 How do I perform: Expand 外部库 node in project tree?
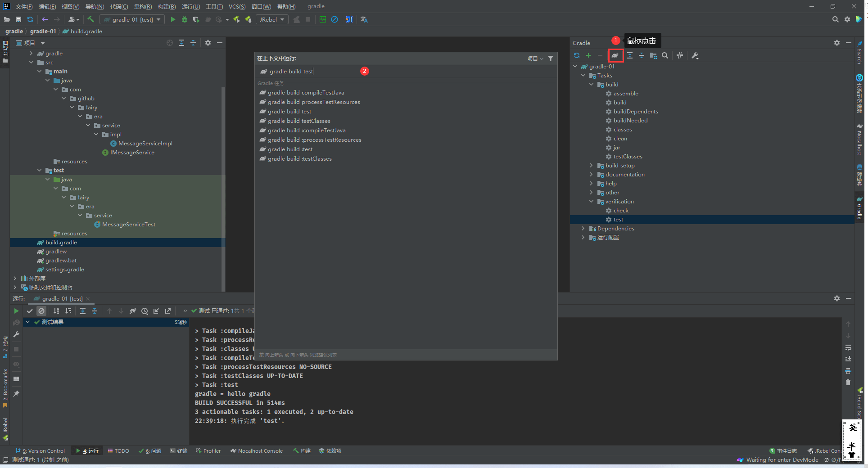click(15, 279)
